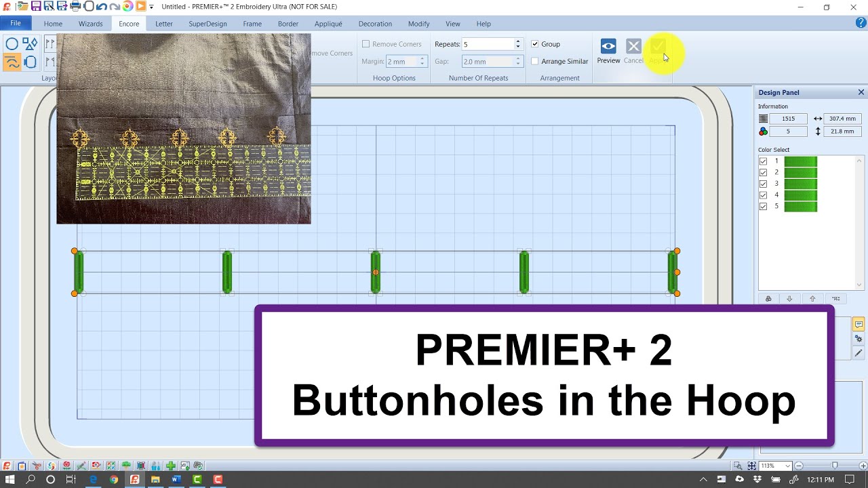This screenshot has width=868, height=488.
Task: Click the pencil edit icon in Design Panel
Action: click(x=859, y=353)
